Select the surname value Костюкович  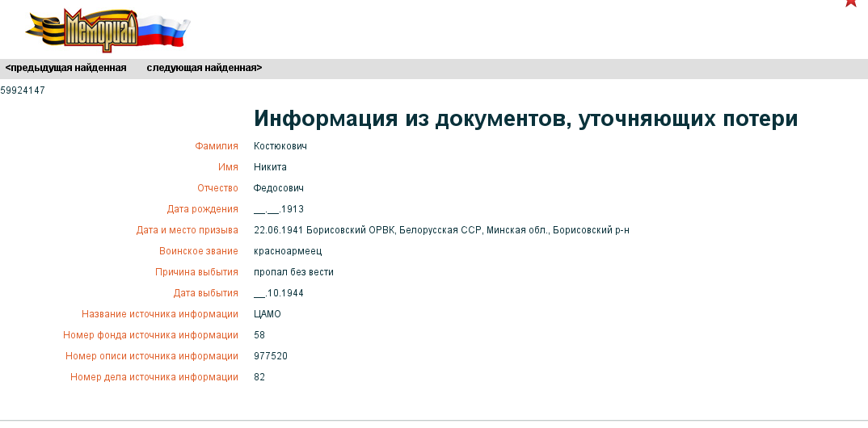pos(280,146)
